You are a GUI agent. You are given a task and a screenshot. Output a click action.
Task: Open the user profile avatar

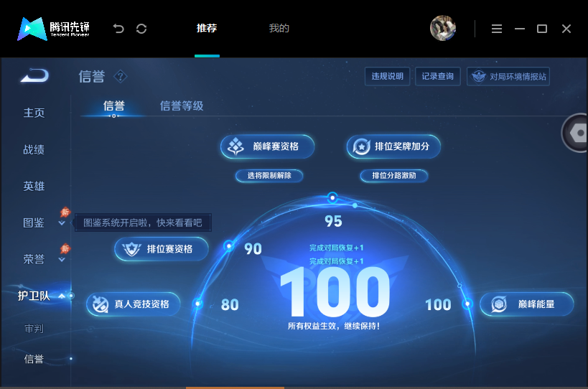(443, 28)
